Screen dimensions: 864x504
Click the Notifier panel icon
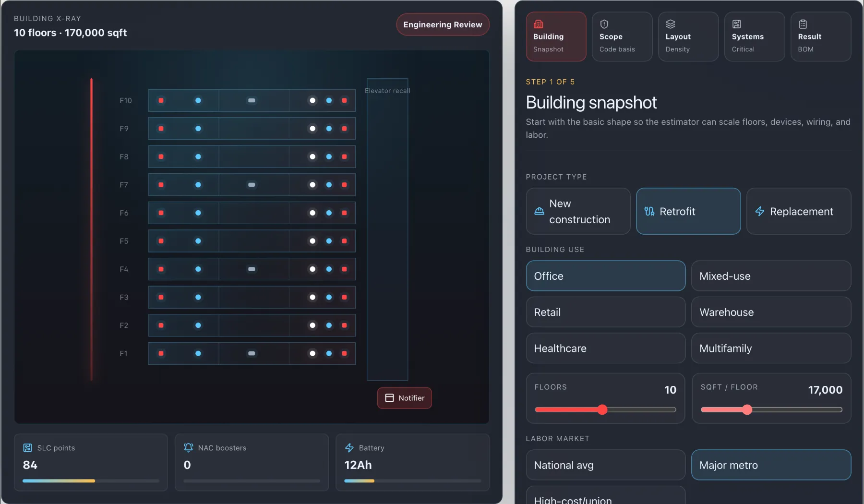(x=390, y=398)
